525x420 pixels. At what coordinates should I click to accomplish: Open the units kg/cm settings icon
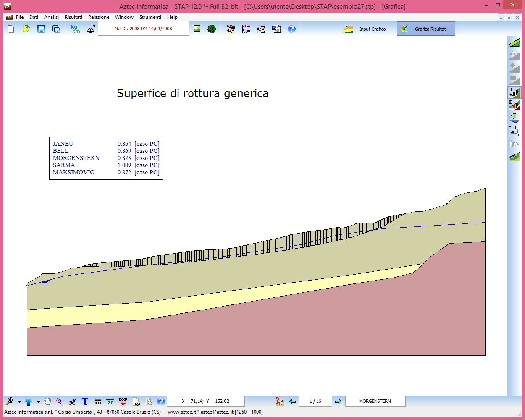[75, 29]
